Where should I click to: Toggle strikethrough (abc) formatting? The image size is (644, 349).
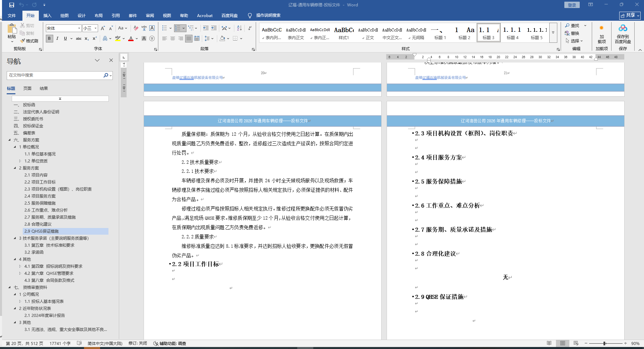point(79,38)
